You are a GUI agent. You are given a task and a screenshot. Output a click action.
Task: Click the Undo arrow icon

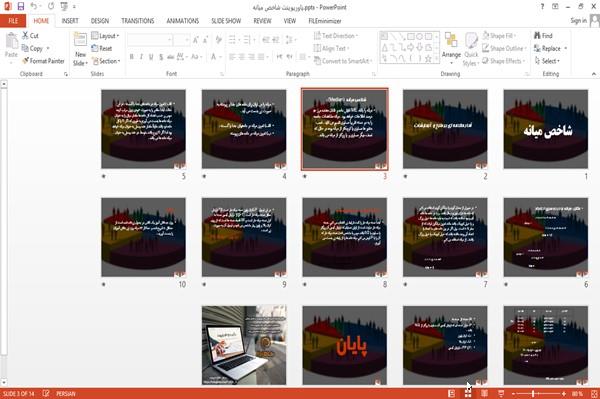tap(34, 6)
